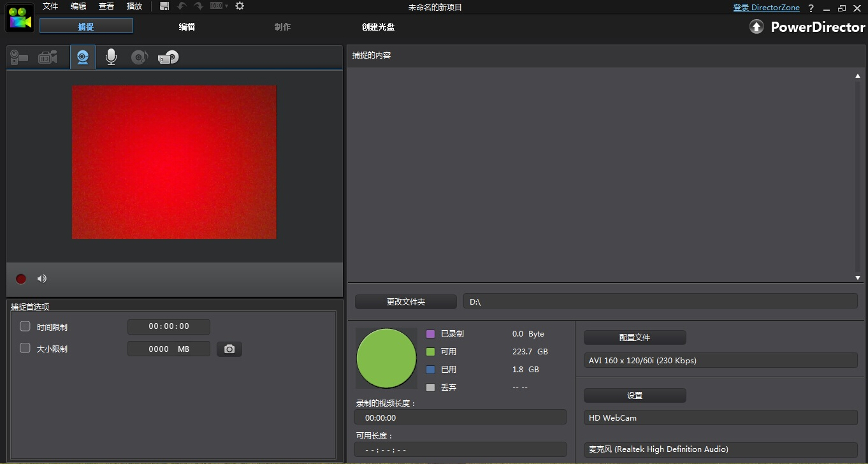868x464 pixels.
Task: Open the 播放 menu
Action: 134,6
